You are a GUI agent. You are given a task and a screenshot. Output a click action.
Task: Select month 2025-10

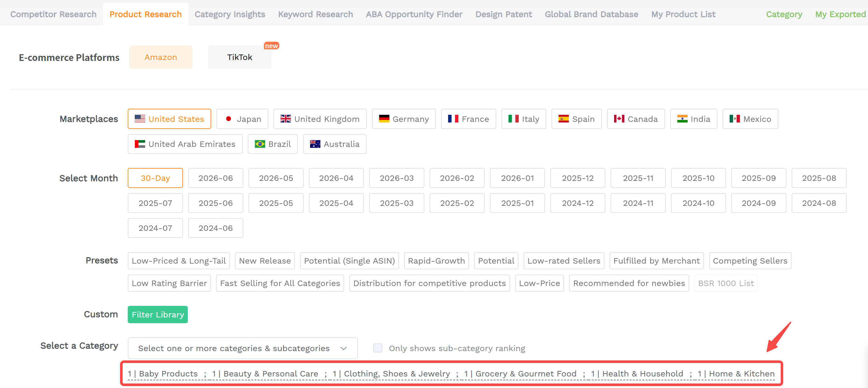[x=698, y=178]
